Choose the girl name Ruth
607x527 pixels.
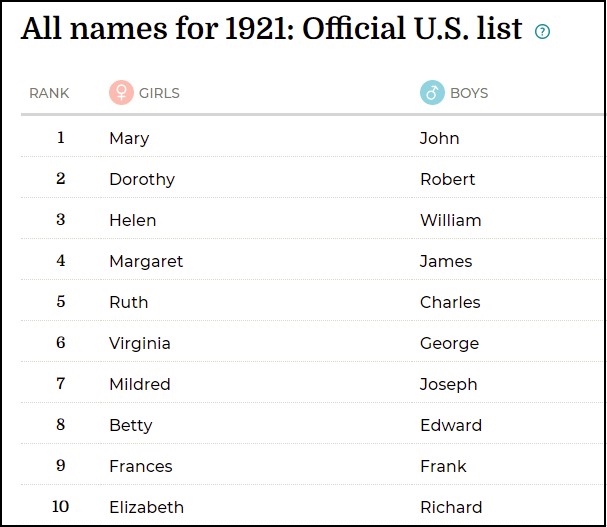[x=128, y=302]
